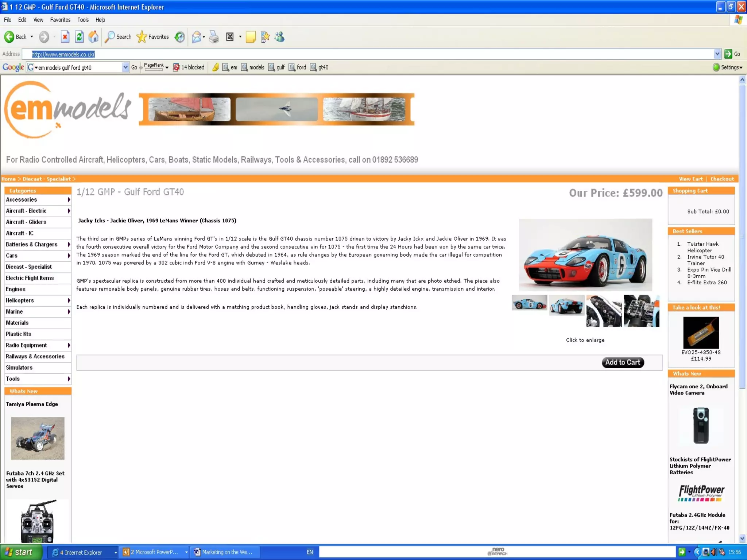747x560 pixels.
Task: Click the Messenger people icon
Action: (280, 37)
